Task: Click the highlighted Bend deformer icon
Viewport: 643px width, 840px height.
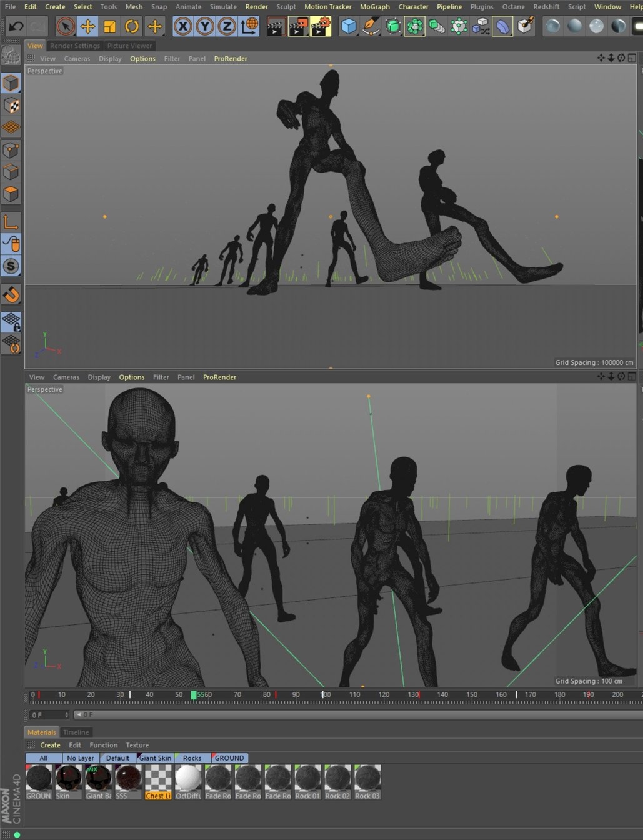Action: (x=502, y=26)
